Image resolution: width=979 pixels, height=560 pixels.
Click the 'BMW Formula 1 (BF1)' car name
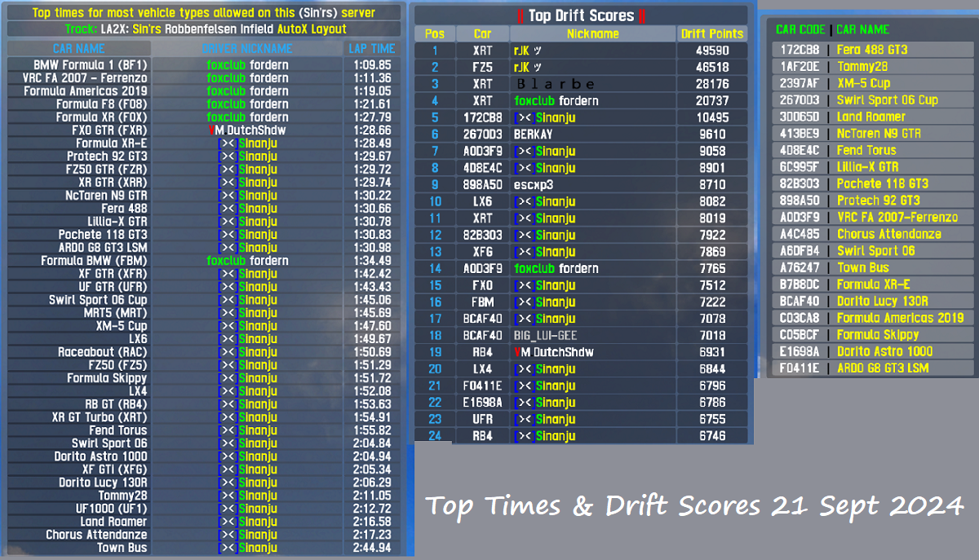[91, 65]
